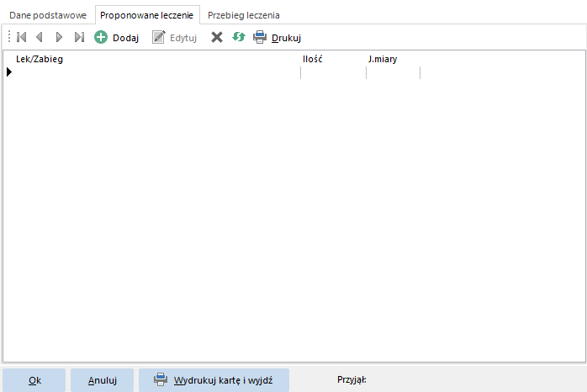
Task: Go to next record arrow
Action: coord(59,37)
